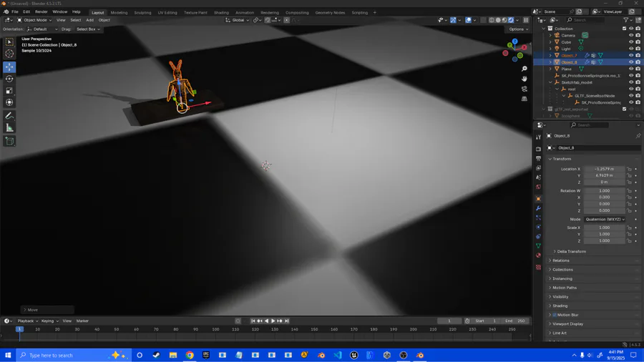Open the Global transform orientation dropdown

tap(238, 20)
